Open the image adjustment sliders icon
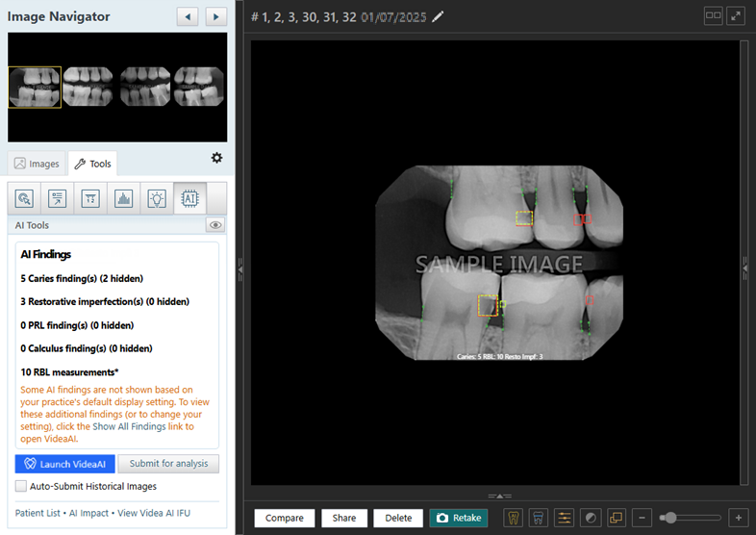This screenshot has width=756, height=535. point(564,518)
